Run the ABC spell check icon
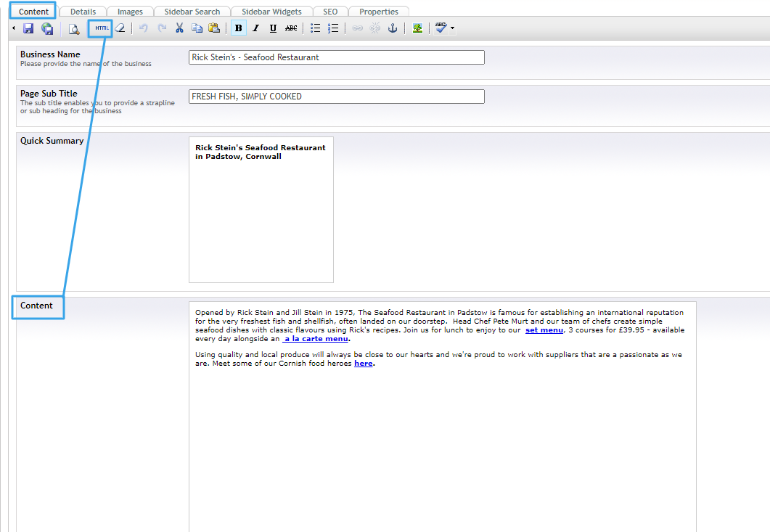The image size is (770, 532). point(441,28)
